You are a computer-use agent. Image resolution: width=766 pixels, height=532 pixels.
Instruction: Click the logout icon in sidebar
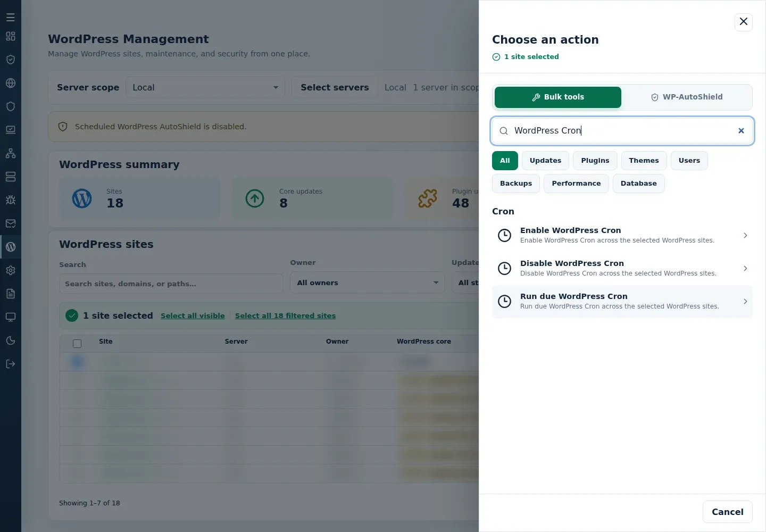[11, 364]
